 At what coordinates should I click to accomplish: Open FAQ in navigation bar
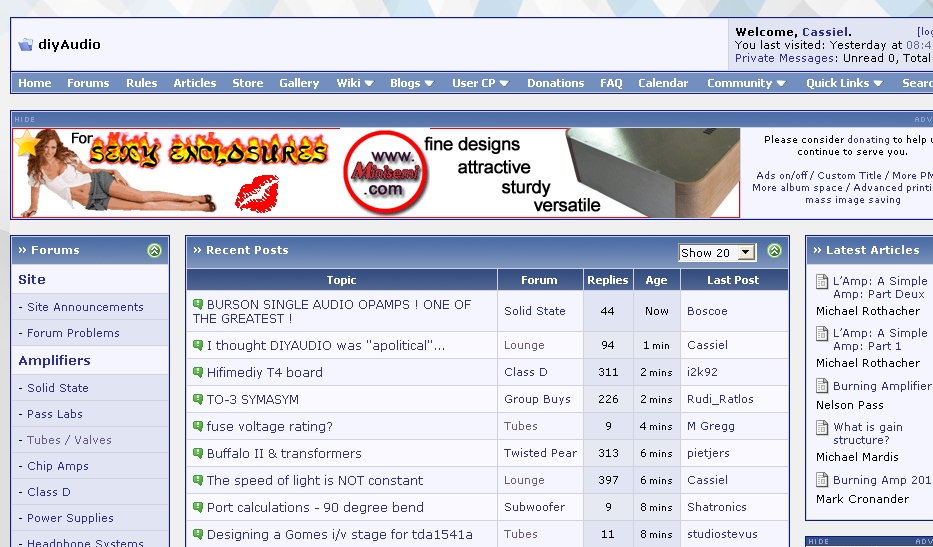(611, 83)
